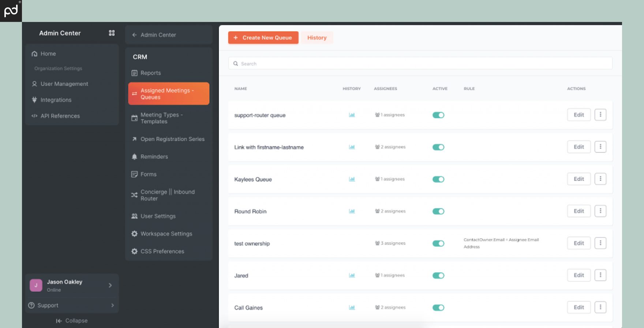Open Open Registration Series
644x328 pixels.
click(169, 139)
